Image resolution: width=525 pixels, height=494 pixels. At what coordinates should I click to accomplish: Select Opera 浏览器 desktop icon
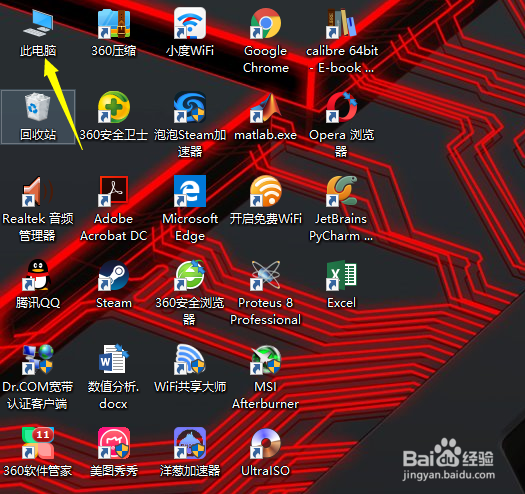click(342, 107)
